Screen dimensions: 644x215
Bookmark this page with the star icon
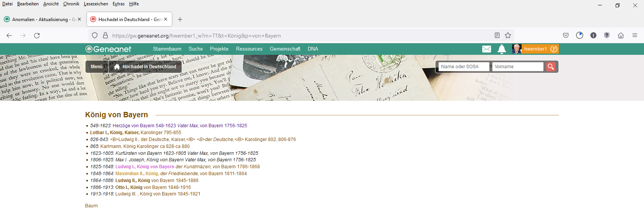[508, 36]
